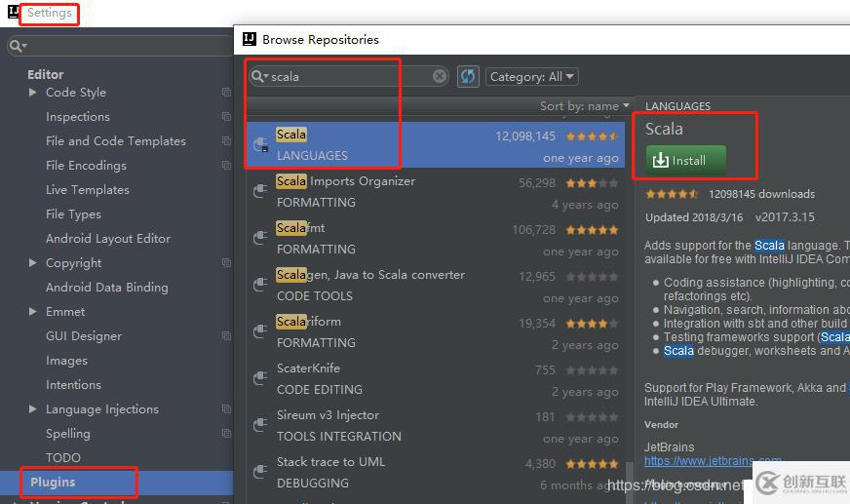Select the Scalafmt plugin row

tap(436, 238)
